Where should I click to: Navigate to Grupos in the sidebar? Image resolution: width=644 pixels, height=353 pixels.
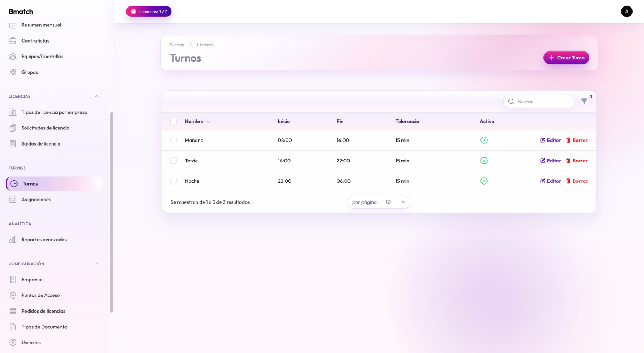tap(54, 72)
